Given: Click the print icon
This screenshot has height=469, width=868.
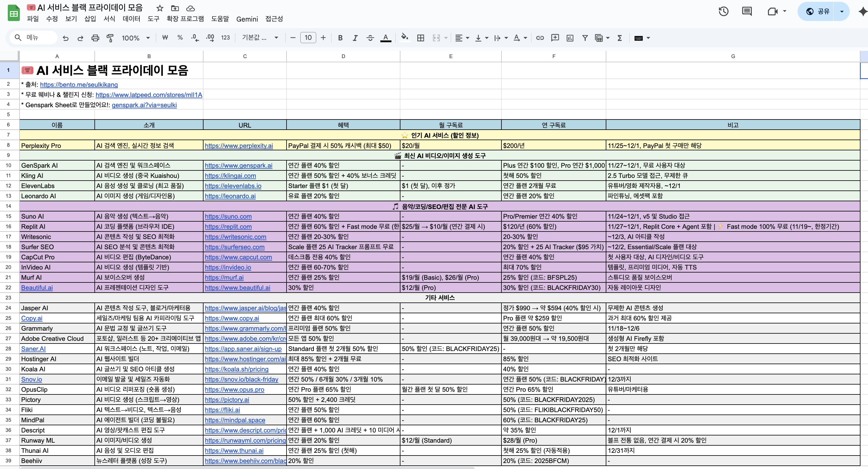Looking at the screenshot, I should 95,38.
